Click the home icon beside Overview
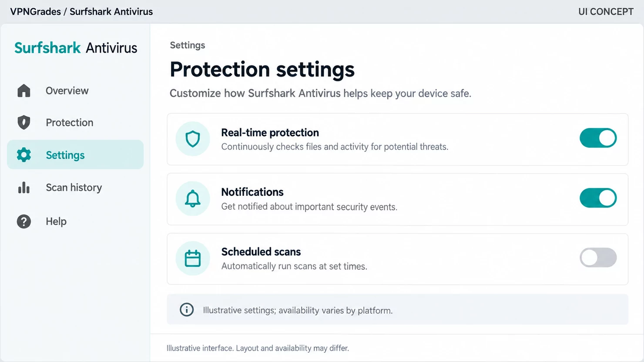This screenshot has width=644, height=362. [24, 90]
